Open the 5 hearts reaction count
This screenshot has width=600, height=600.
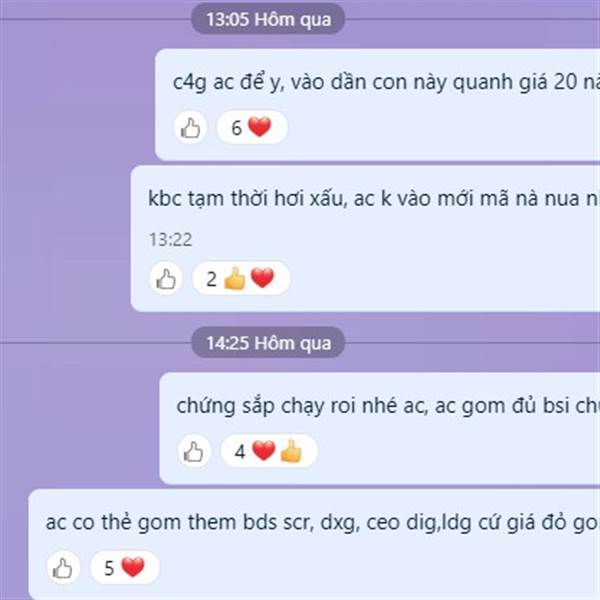click(125, 568)
